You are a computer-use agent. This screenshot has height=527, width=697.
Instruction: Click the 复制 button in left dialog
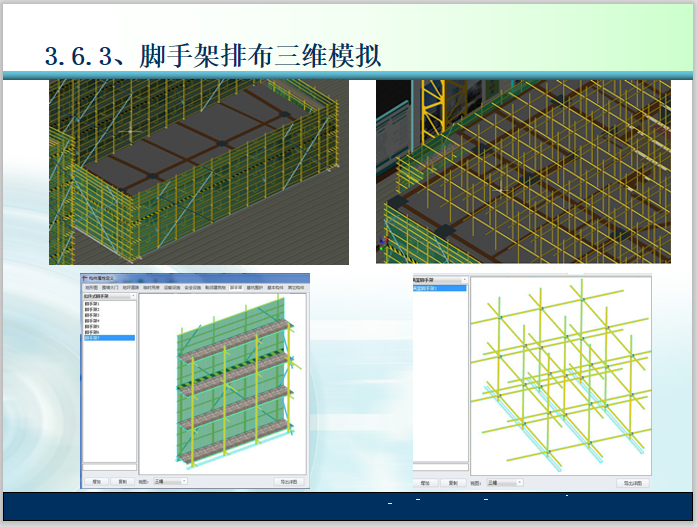point(122,481)
